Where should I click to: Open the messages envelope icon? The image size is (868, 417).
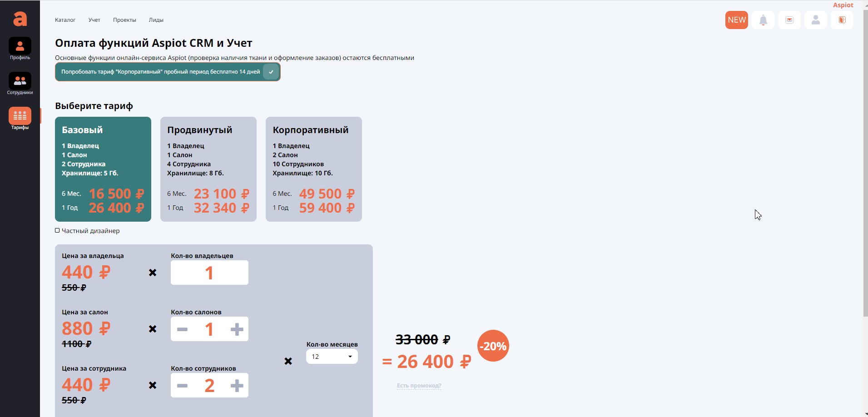(789, 20)
